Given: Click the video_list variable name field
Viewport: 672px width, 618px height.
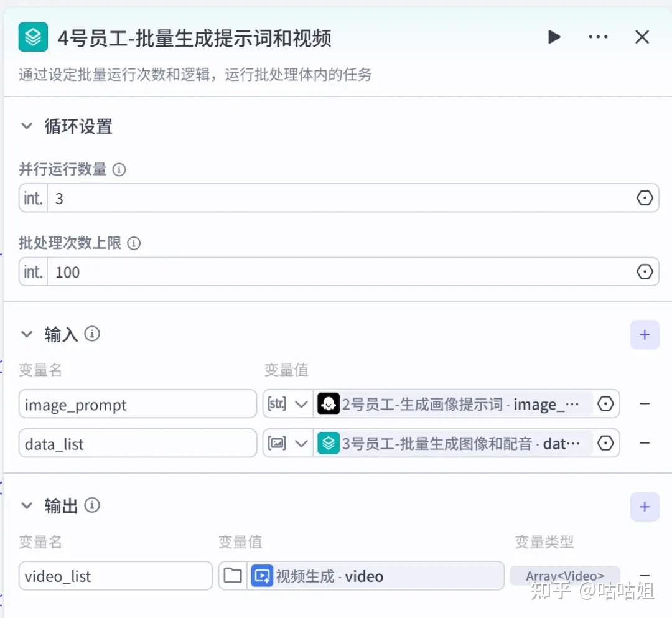Looking at the screenshot, I should (116, 576).
